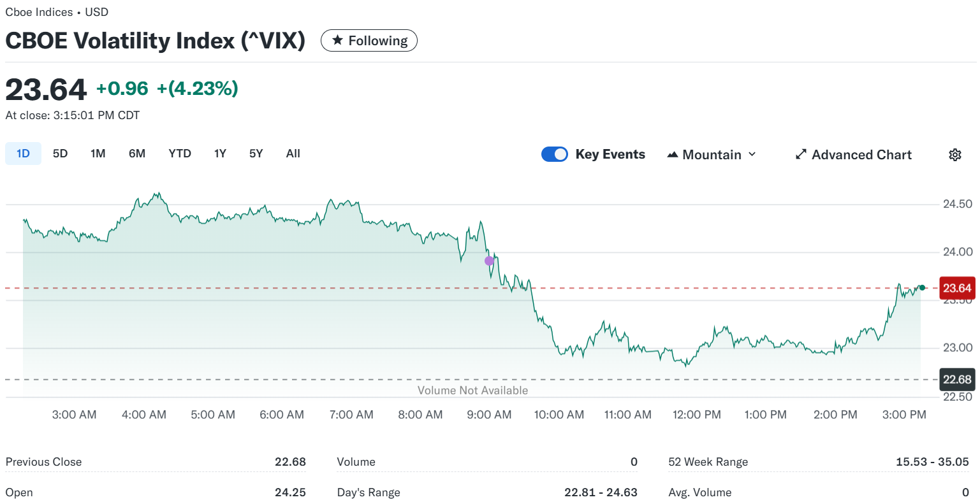Click the Volume Not Available text
Viewport: 980px width, 502px height.
tap(472, 391)
